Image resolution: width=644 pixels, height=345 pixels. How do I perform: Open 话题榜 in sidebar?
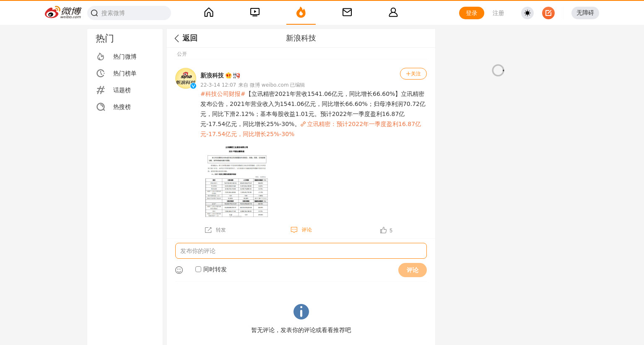click(125, 90)
